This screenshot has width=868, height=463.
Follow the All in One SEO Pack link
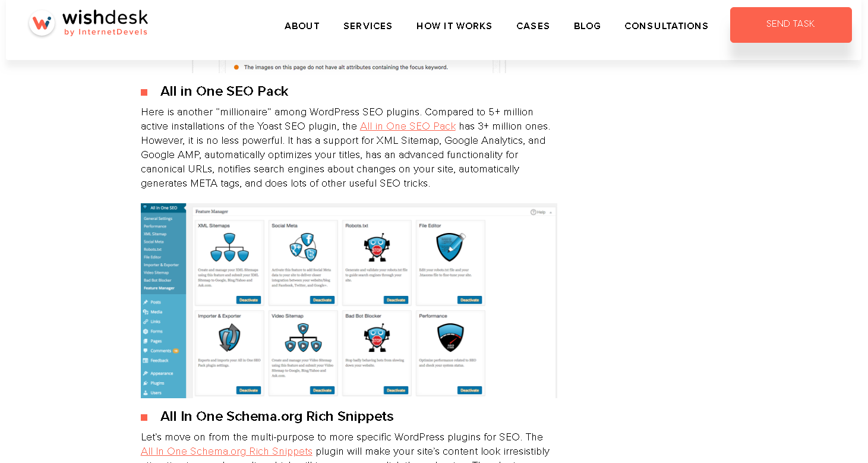tap(408, 126)
